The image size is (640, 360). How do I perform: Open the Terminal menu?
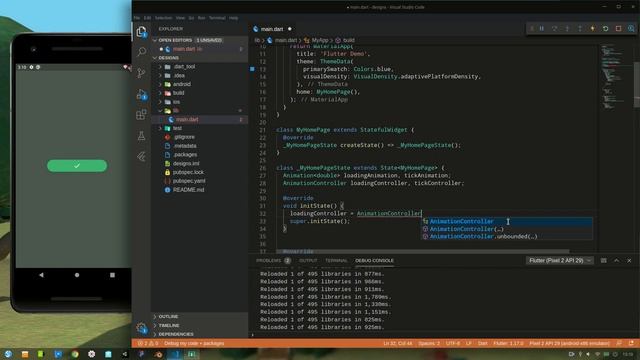(217, 18)
